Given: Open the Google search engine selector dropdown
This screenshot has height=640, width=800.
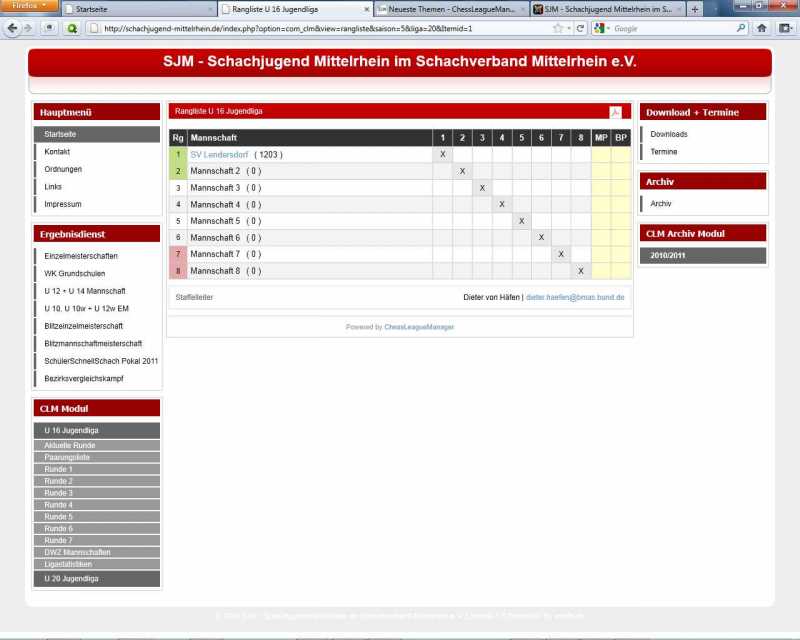Looking at the screenshot, I should tap(601, 28).
